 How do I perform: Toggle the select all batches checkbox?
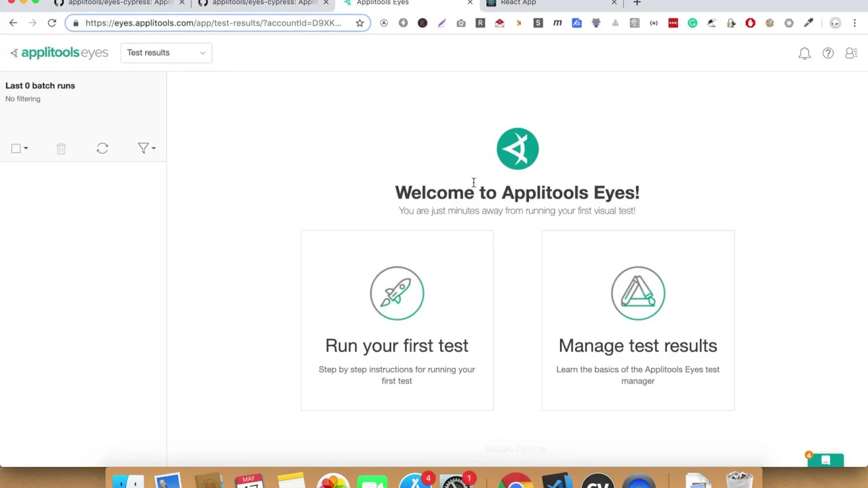point(16,148)
